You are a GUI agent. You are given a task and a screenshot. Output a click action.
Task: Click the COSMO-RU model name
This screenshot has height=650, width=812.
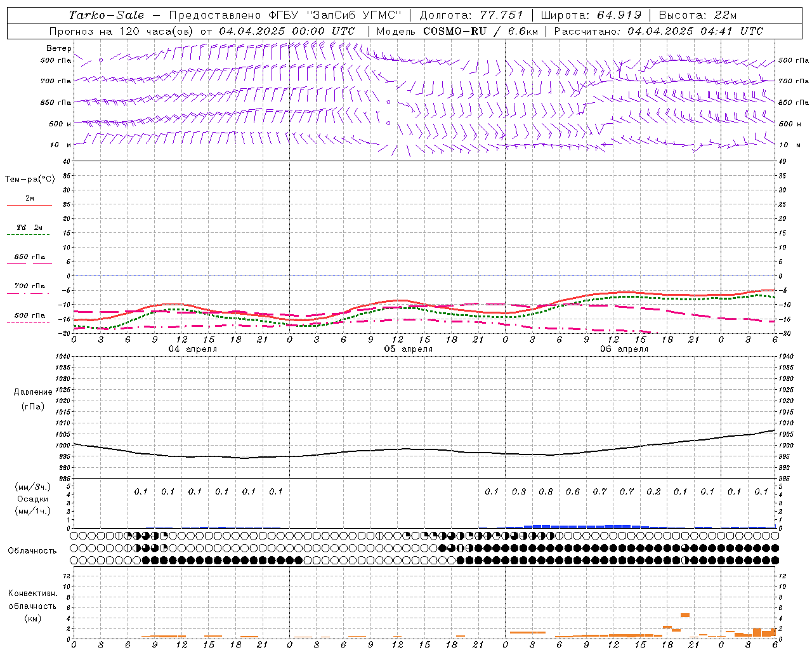coord(454,31)
